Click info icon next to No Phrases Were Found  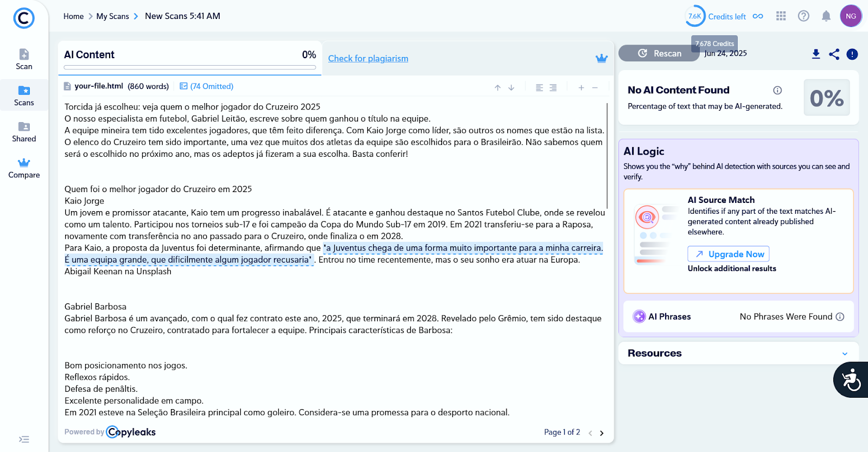(840, 316)
